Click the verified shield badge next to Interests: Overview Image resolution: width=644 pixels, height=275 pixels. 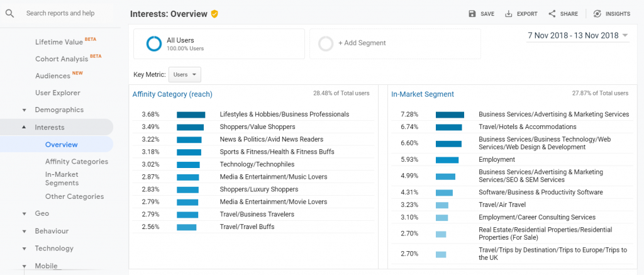point(214,14)
